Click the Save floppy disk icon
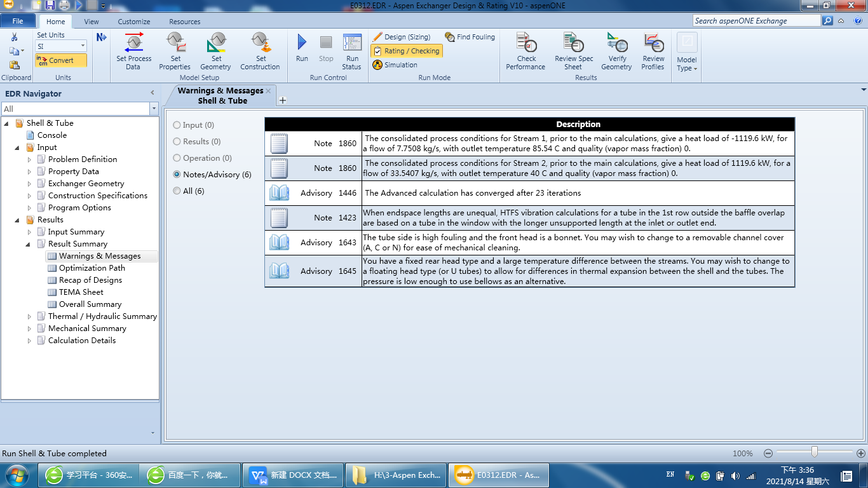868x488 pixels. (50, 6)
